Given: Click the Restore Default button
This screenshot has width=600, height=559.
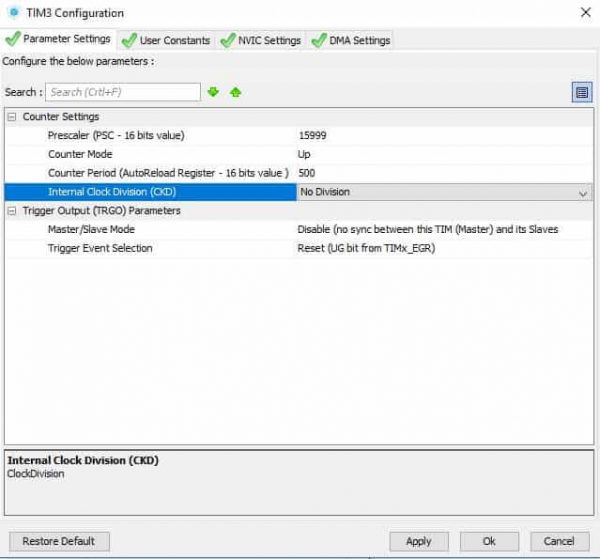Looking at the screenshot, I should click(59, 541).
